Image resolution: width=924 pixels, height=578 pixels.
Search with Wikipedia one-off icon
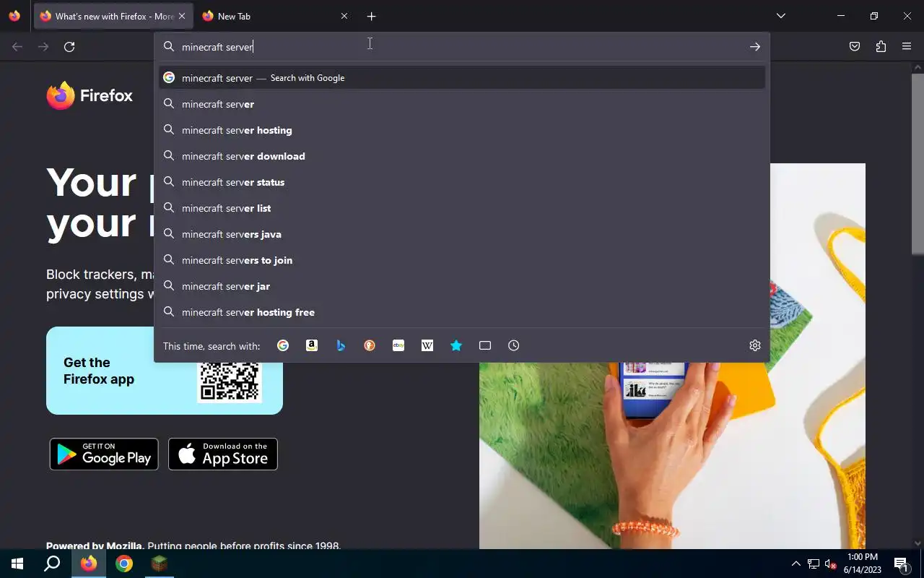coord(427,345)
